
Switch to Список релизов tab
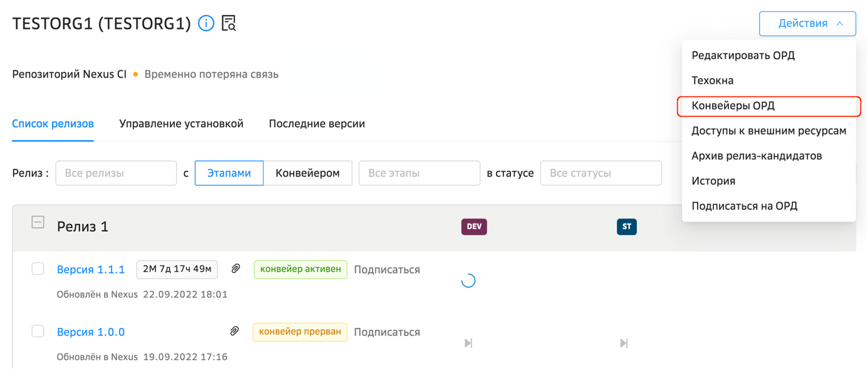(x=53, y=124)
